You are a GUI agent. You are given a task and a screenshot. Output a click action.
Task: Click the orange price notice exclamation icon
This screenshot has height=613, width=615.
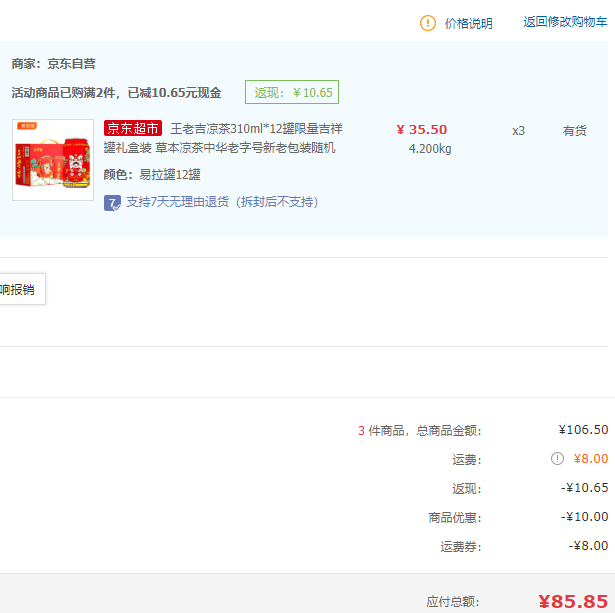(x=428, y=23)
